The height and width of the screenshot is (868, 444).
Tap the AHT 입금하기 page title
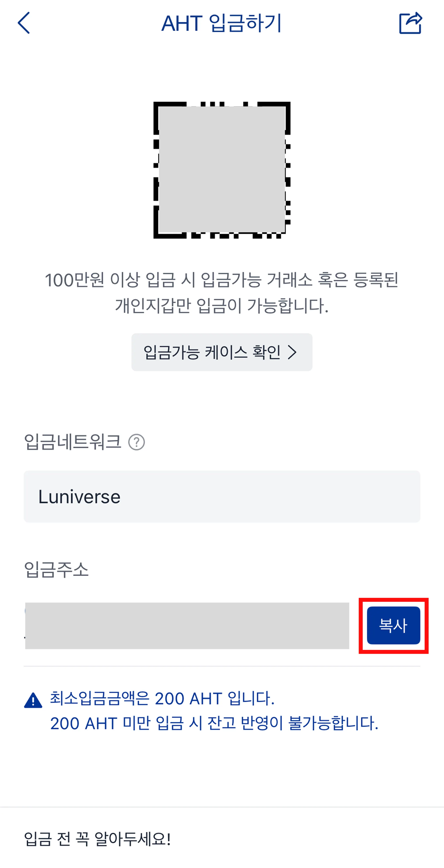click(x=222, y=24)
